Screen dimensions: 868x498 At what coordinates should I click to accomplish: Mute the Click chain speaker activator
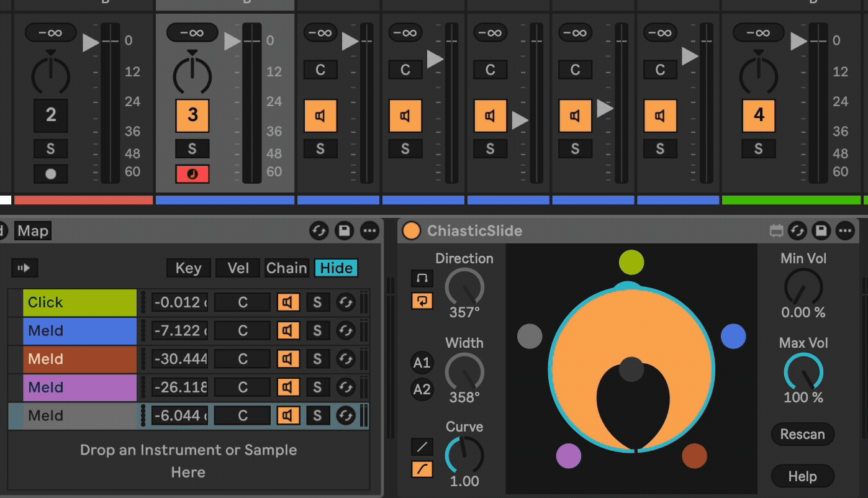pos(287,302)
